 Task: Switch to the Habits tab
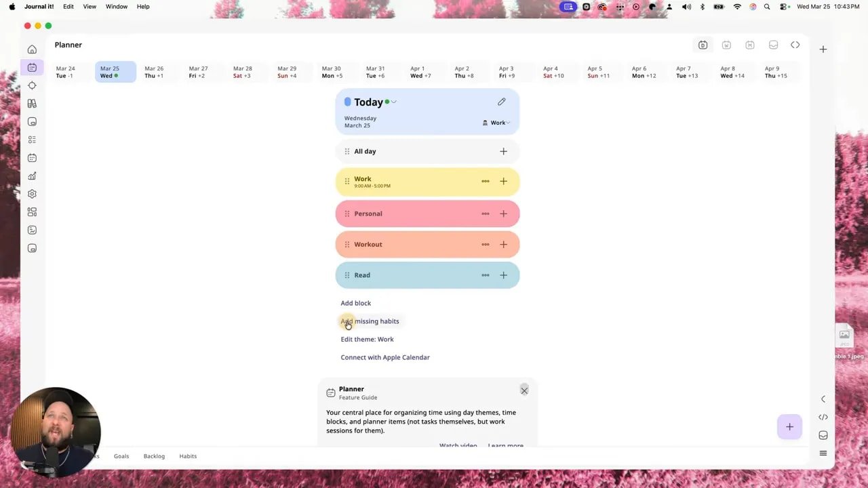click(x=188, y=456)
